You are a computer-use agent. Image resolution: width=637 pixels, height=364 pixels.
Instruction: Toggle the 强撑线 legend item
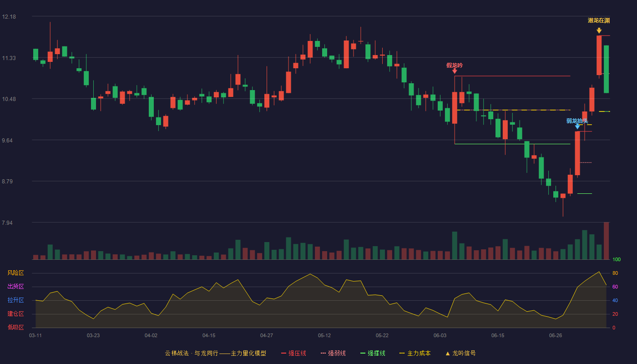(373, 354)
